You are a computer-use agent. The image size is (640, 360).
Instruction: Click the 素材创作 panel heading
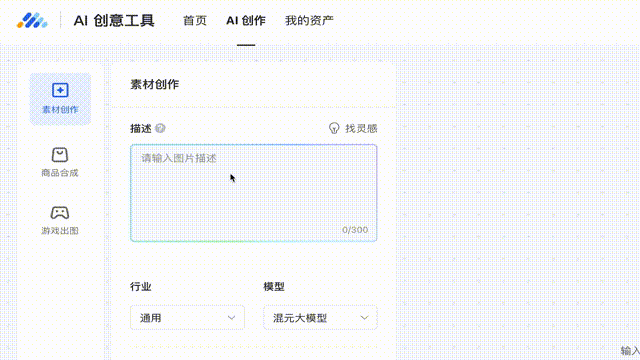155,84
